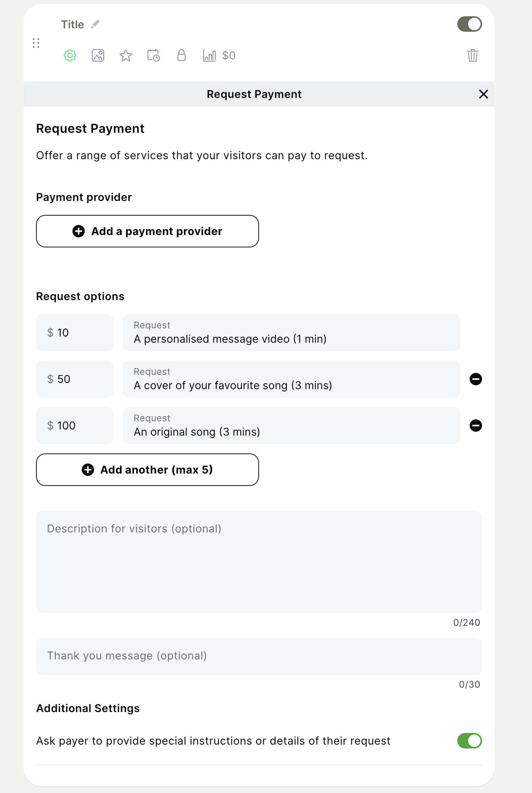Viewport: 532px width, 793px height.
Task: Click the star prioritize icon
Action: (126, 55)
